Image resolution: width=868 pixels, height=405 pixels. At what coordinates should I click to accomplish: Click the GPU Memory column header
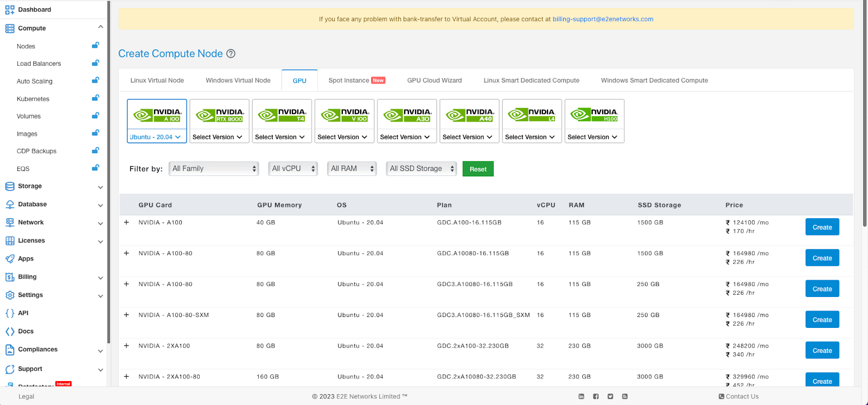point(279,205)
